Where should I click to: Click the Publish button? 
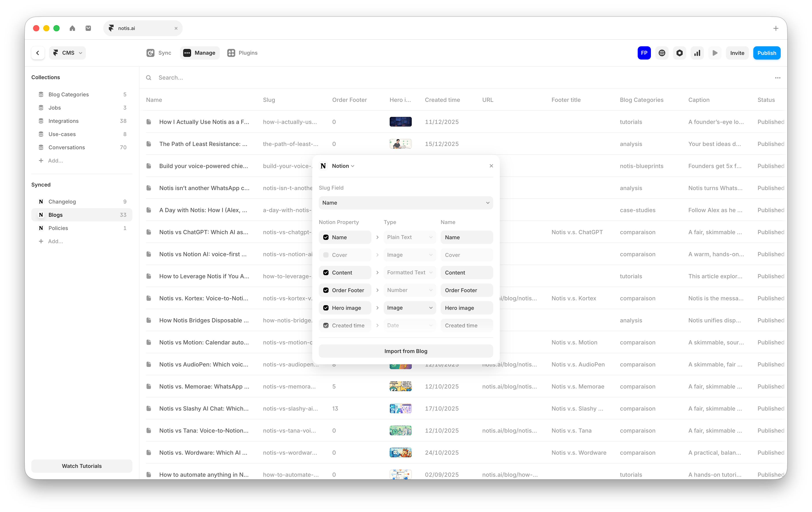pos(767,53)
